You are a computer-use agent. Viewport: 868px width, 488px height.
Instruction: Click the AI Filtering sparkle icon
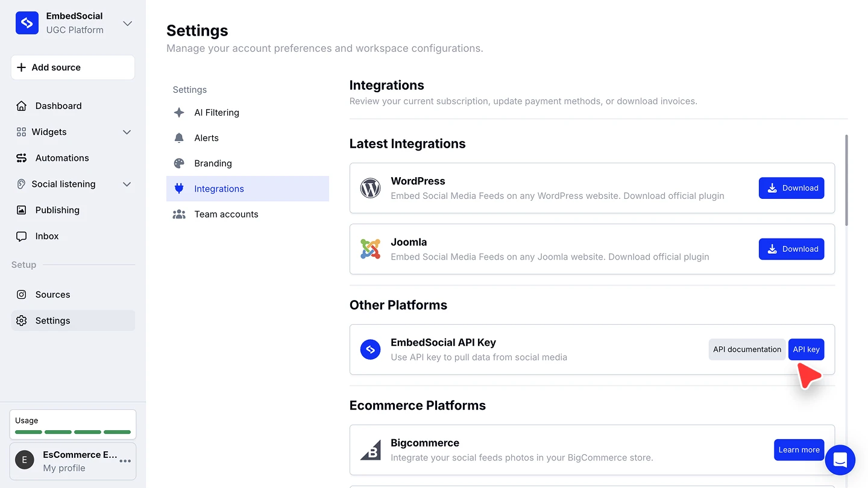click(179, 113)
